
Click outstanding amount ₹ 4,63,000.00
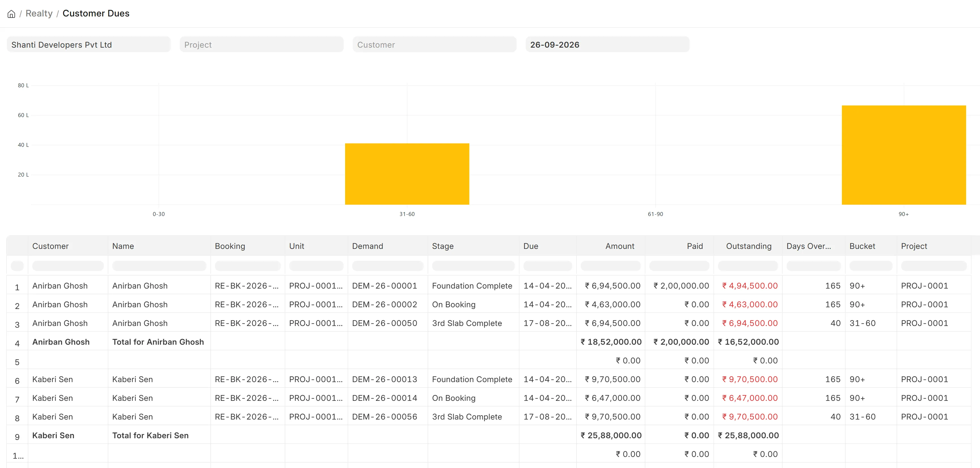750,304
